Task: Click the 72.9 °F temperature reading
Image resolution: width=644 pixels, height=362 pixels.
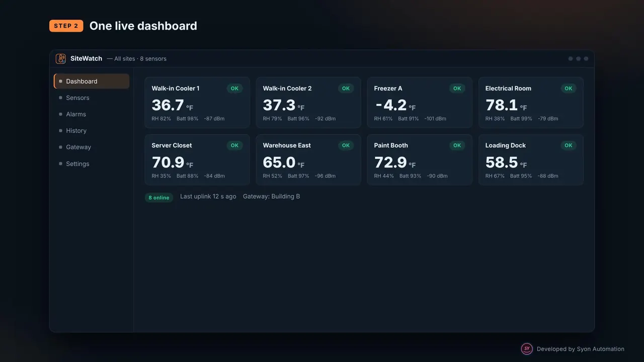Action: [395, 162]
